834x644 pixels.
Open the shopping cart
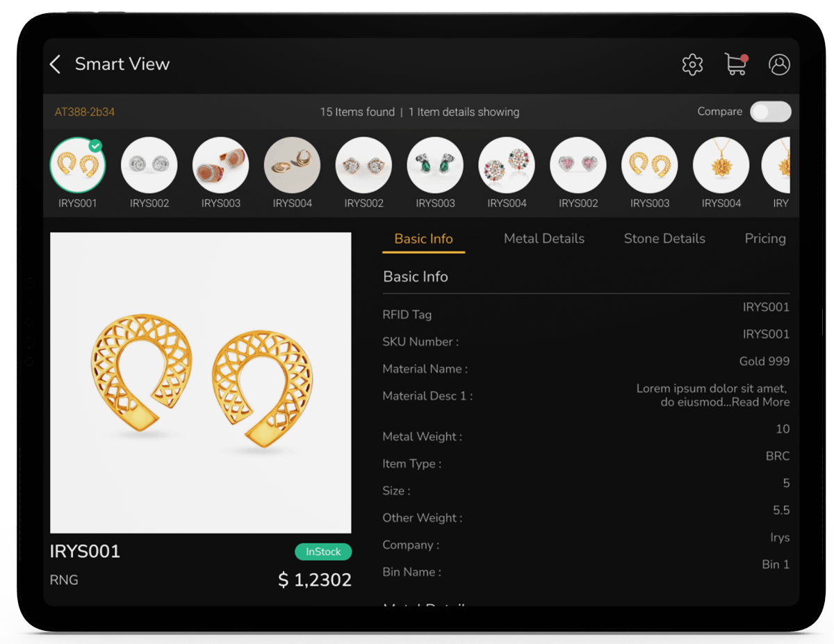pos(735,65)
